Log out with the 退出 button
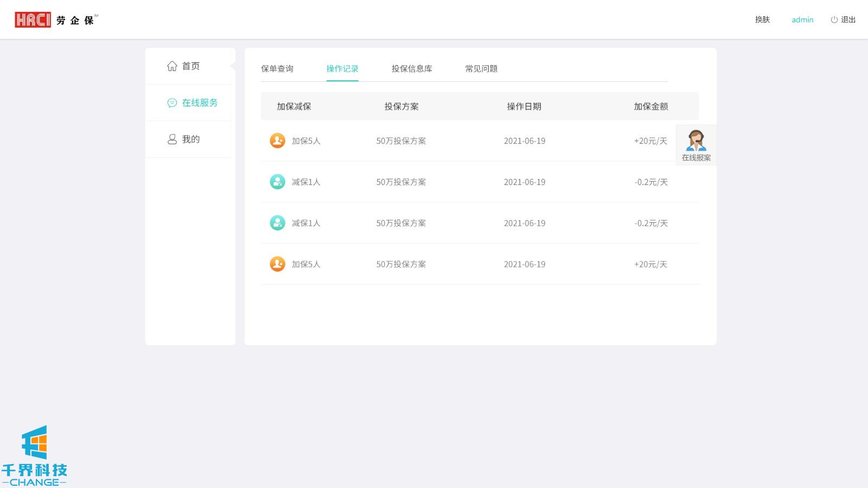Screen dimensions: 868x488 (x=843, y=20)
